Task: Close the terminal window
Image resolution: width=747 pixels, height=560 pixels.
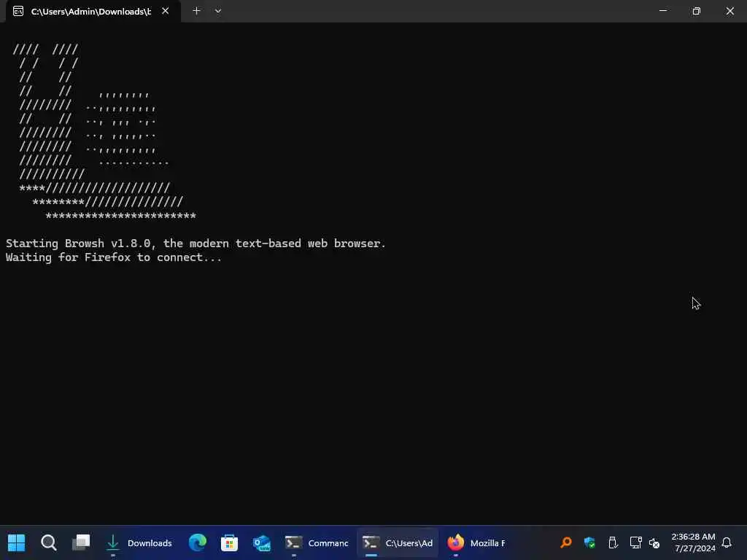Action: tap(729, 10)
